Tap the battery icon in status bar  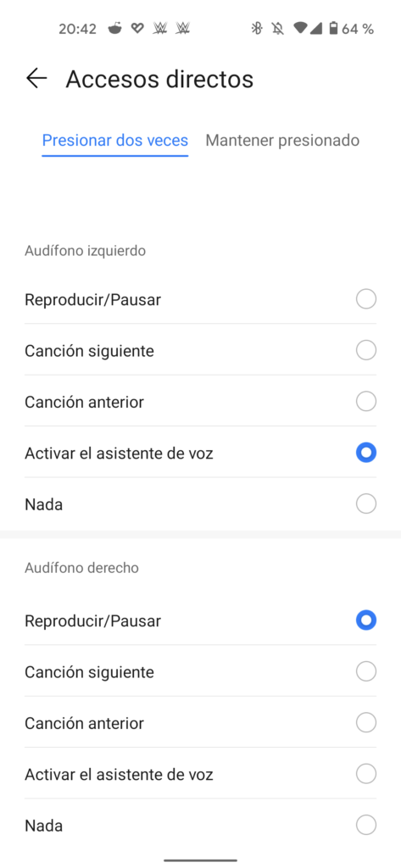333,28
